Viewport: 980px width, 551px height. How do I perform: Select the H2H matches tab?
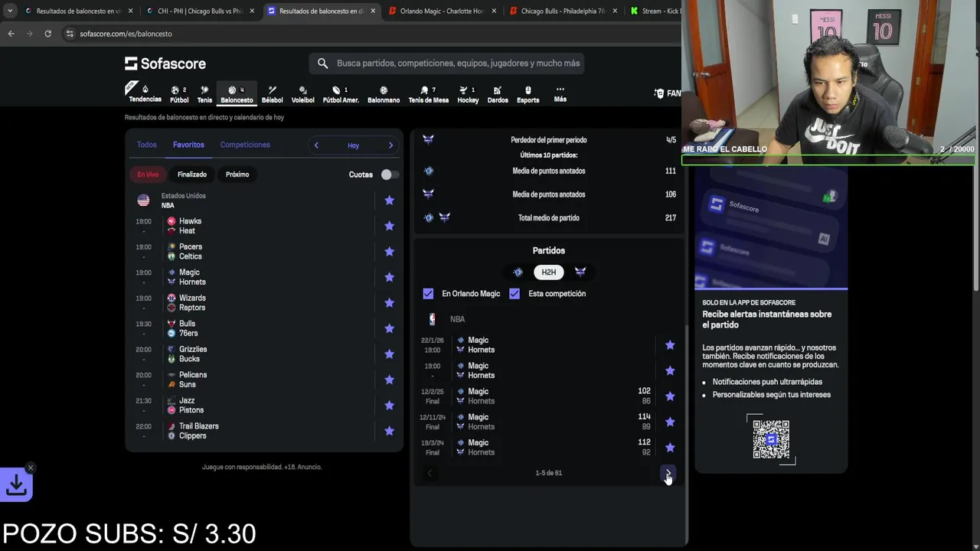coord(548,272)
